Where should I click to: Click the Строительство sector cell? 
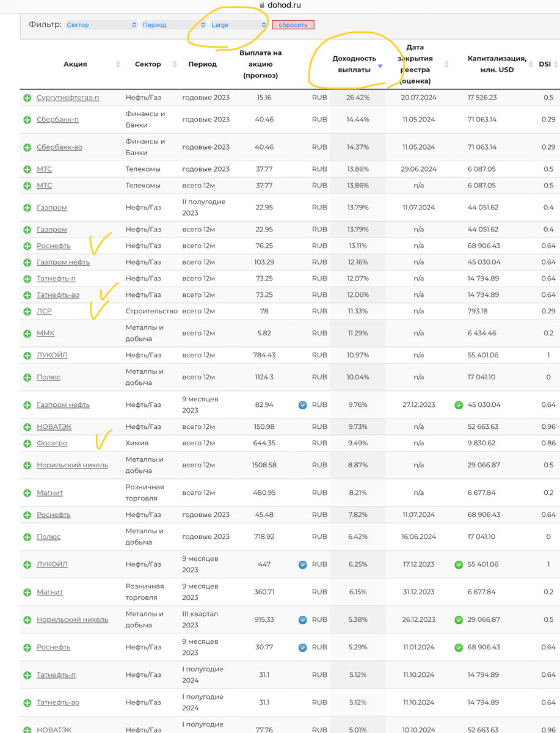151,312
